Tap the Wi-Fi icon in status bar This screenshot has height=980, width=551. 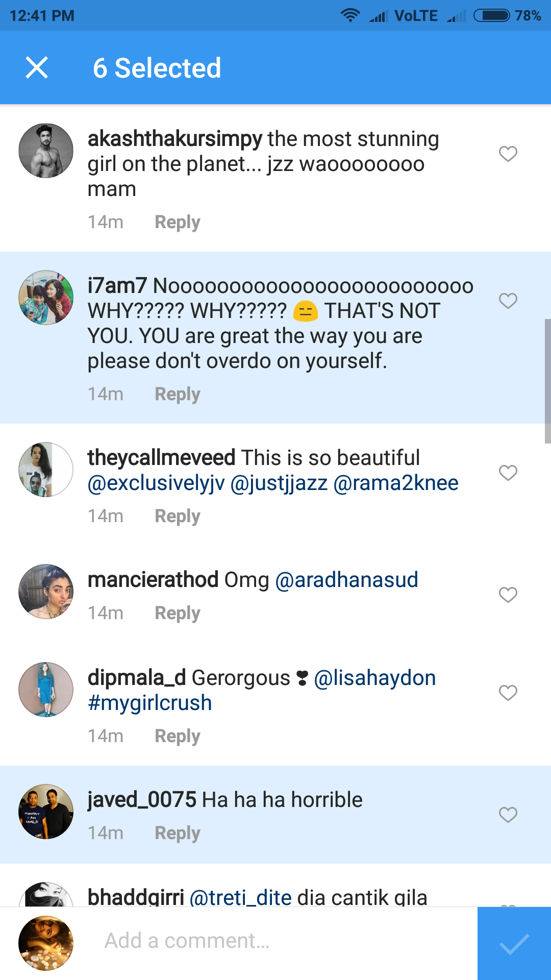pyautogui.click(x=350, y=15)
